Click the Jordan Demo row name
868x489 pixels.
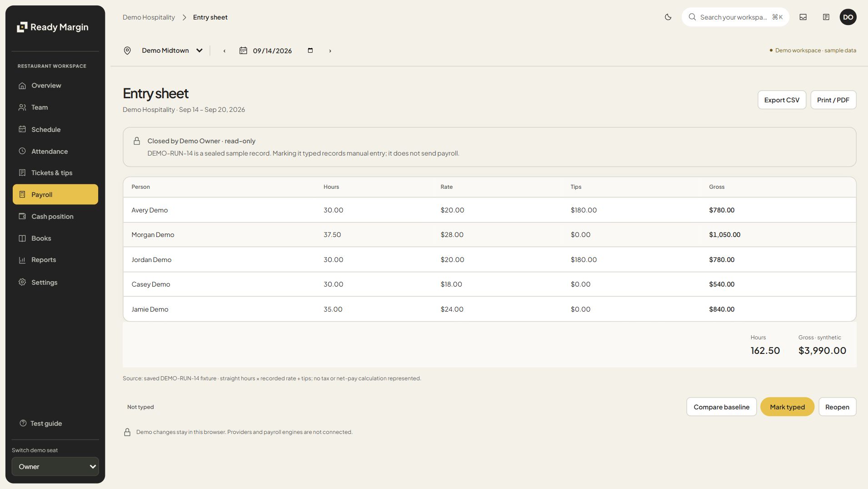pyautogui.click(x=151, y=260)
